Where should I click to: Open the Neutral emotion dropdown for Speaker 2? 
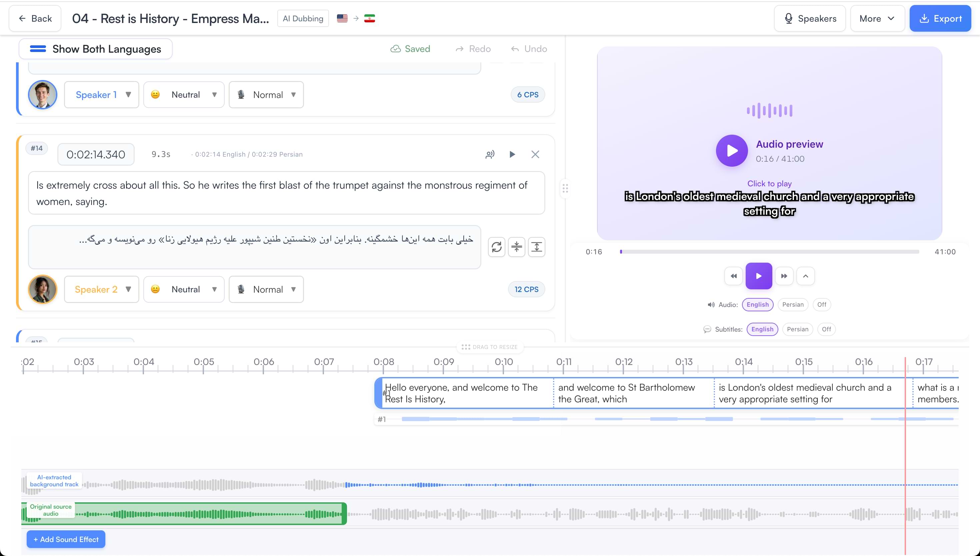pyautogui.click(x=184, y=289)
